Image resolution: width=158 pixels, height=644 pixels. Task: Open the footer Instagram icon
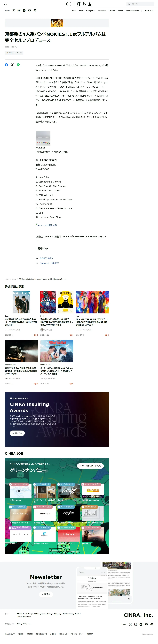[x=136, y=625]
